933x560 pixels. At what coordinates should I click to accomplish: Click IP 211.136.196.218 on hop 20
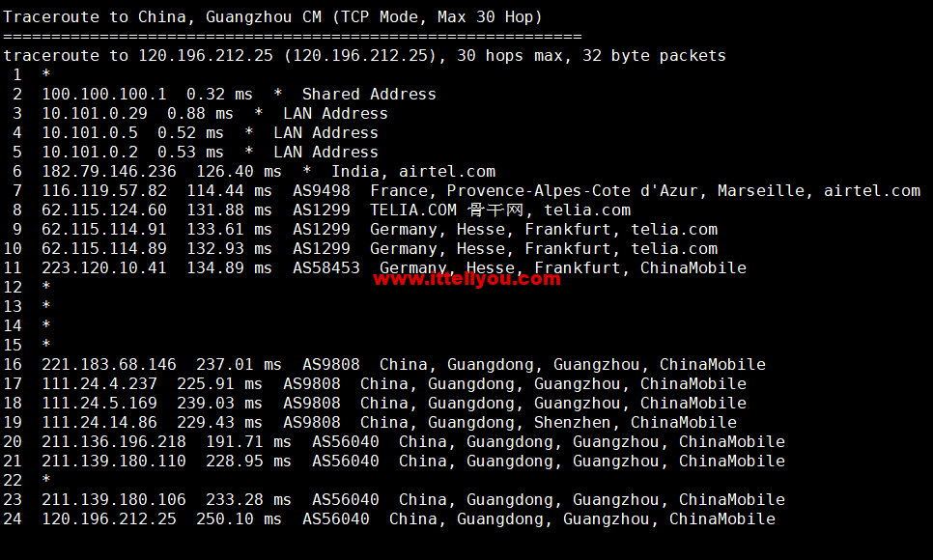pyautogui.click(x=114, y=442)
